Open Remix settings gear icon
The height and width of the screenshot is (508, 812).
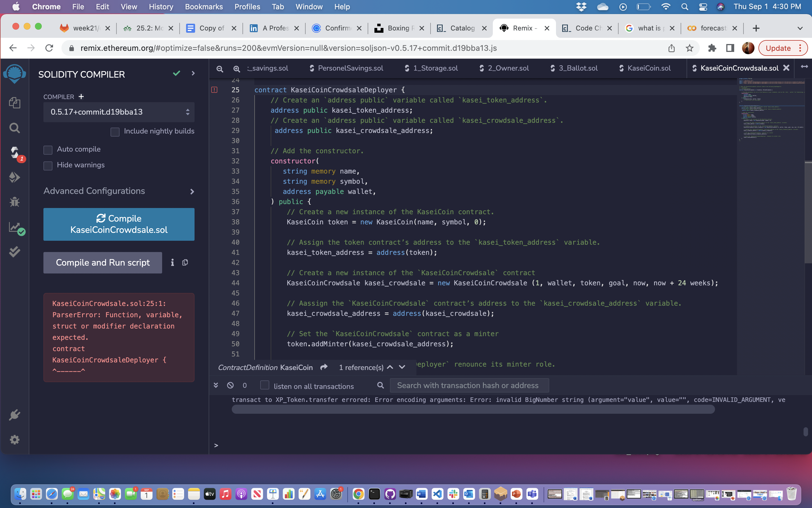(x=14, y=439)
